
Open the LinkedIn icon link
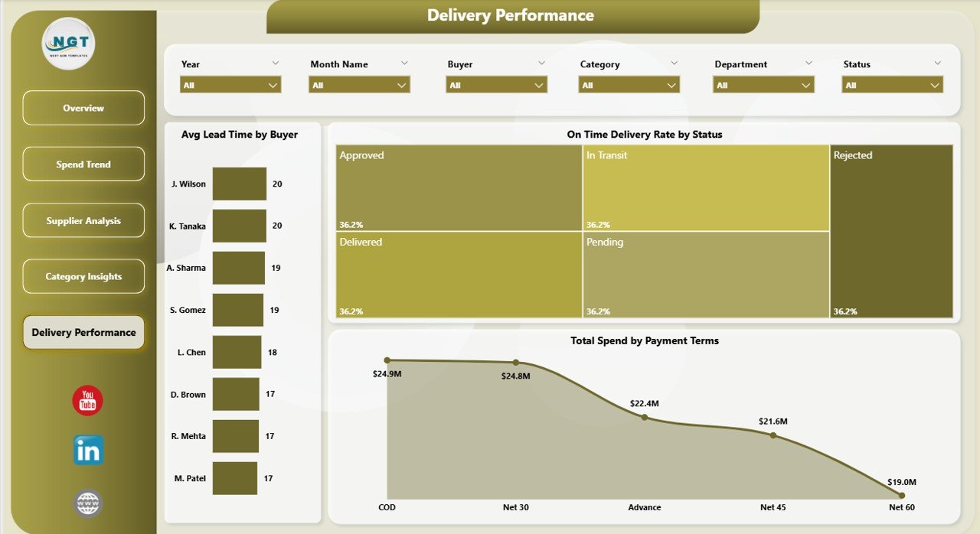[88, 451]
